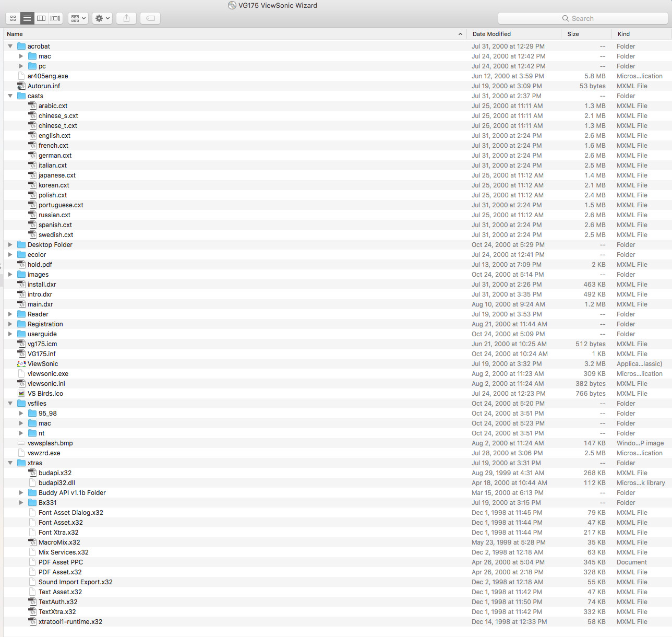This screenshot has width=672, height=637.
Task: Collapse the casts folder
Action: coord(10,96)
